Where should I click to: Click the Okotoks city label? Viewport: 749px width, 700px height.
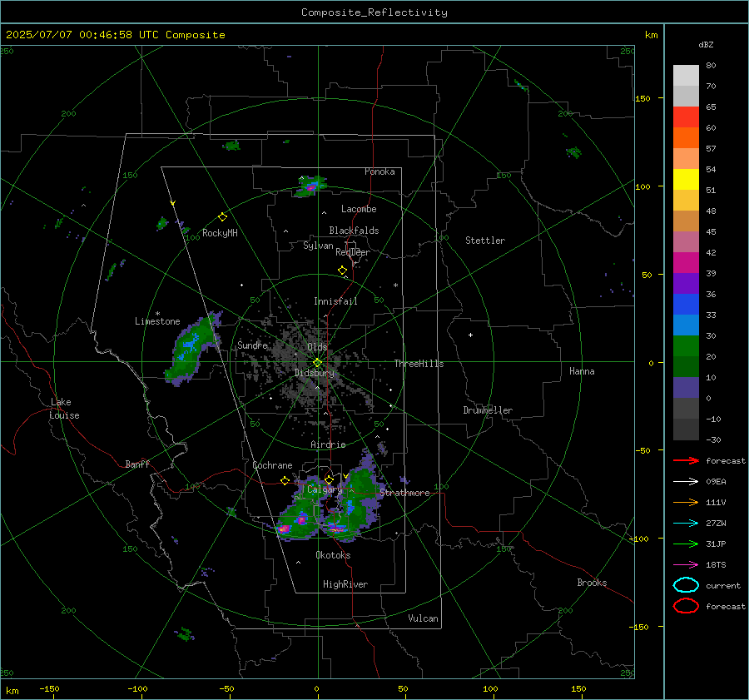(x=333, y=555)
